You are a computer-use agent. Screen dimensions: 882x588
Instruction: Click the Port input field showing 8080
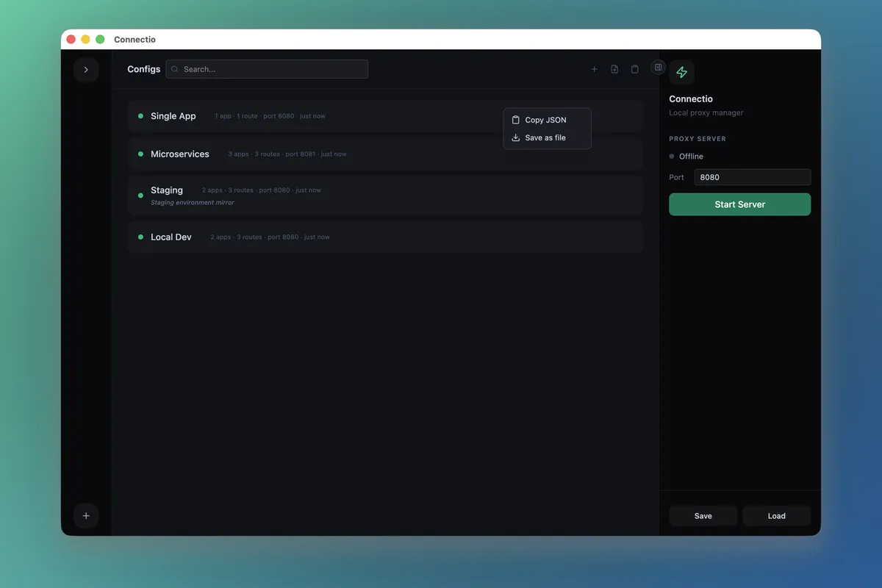tap(753, 177)
